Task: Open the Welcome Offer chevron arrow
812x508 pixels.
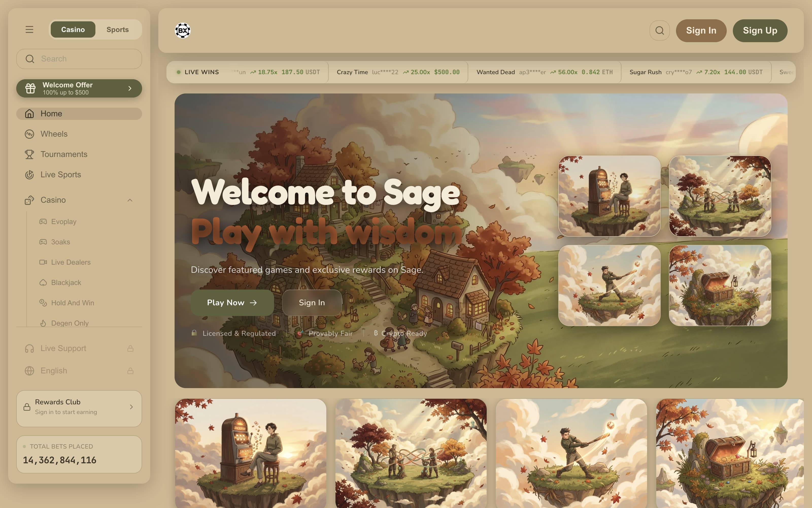Action: 130,88
